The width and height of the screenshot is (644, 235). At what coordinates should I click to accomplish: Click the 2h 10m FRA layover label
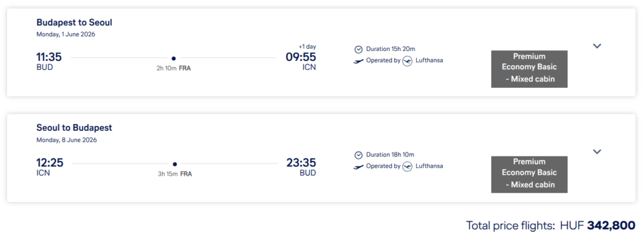(x=174, y=69)
